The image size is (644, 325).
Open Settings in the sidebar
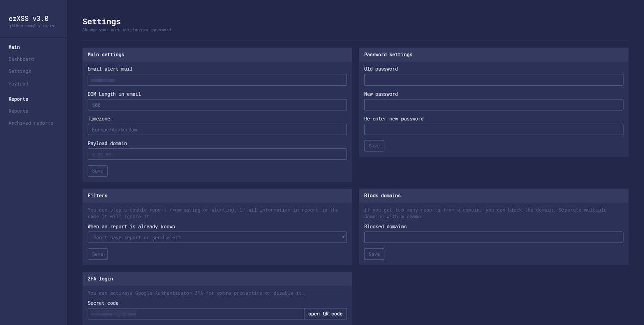point(20,71)
